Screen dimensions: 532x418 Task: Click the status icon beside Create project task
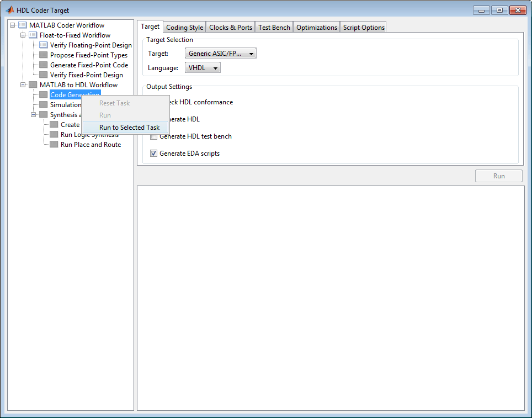pyautogui.click(x=54, y=124)
